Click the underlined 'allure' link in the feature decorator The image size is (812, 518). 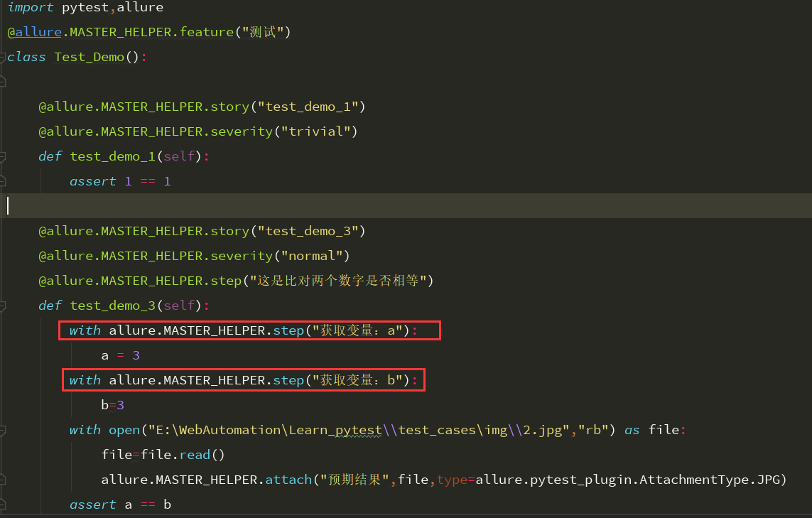(x=38, y=32)
